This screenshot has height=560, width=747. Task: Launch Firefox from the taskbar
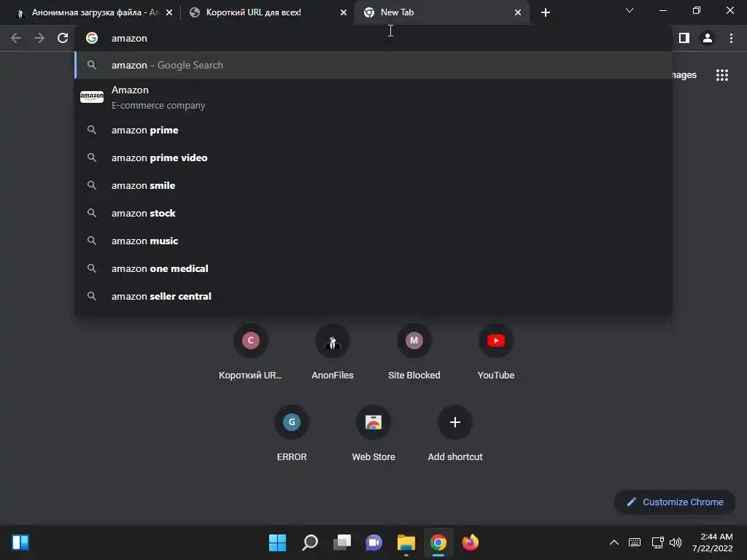click(x=471, y=542)
